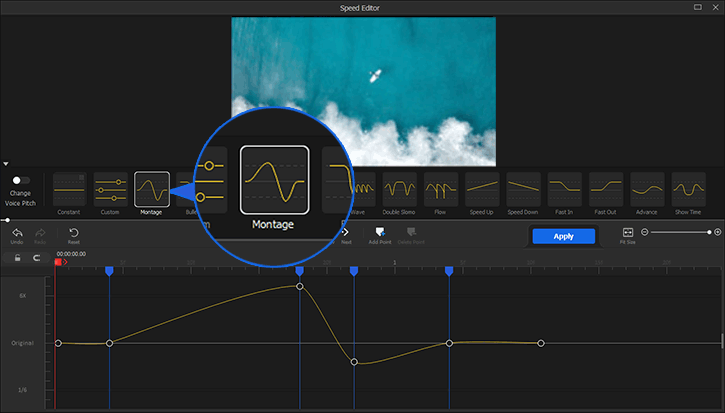Apply the Flow speed curve preset
Screen dimensions: 725x413
coord(441,189)
